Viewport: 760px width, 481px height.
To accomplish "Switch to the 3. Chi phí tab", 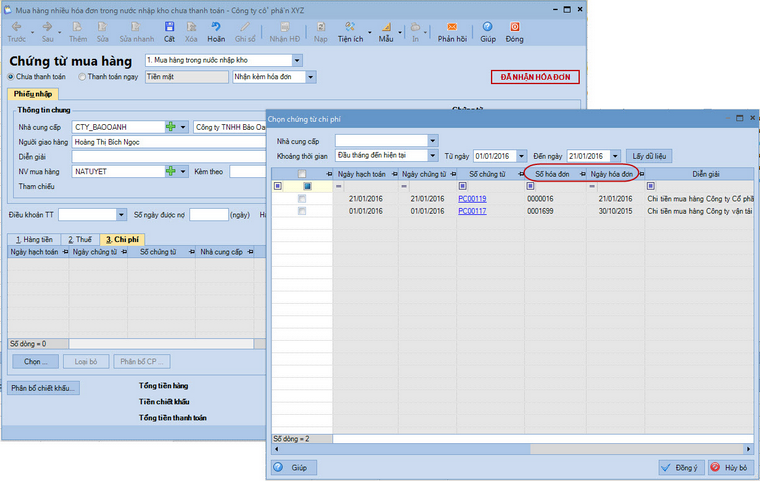I will (122, 240).
